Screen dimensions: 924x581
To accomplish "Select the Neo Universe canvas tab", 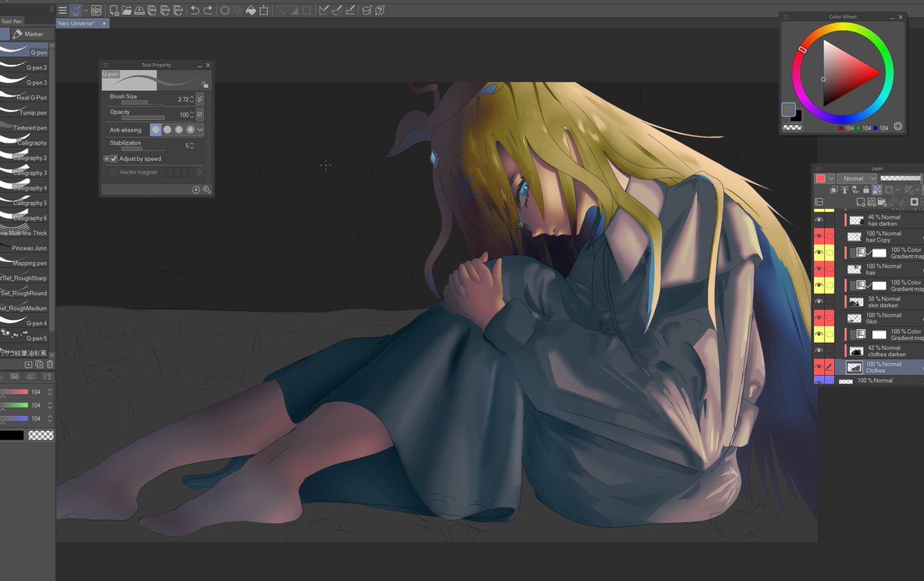I will point(76,24).
